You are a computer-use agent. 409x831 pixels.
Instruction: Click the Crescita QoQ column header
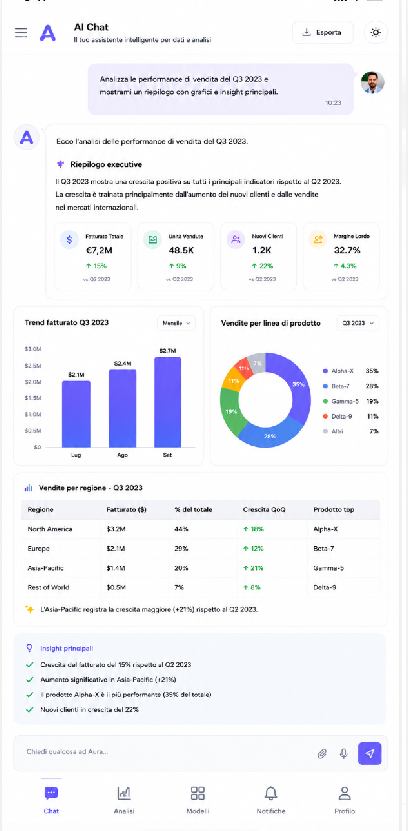pos(264,510)
